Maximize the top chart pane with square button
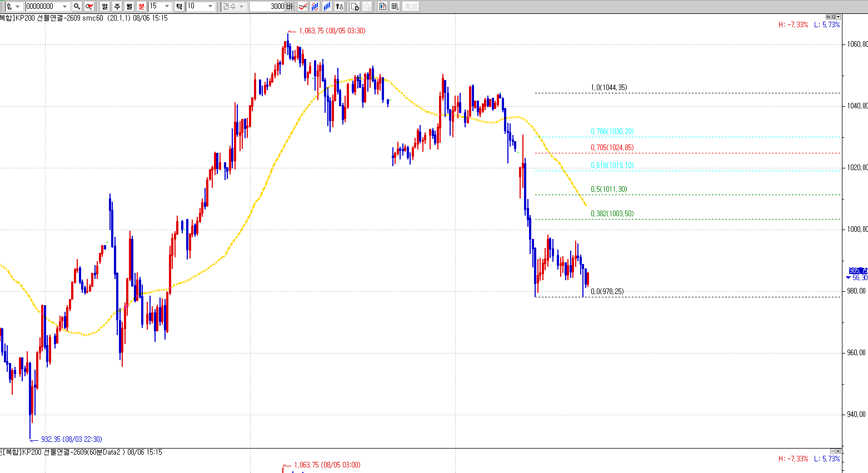This screenshot has width=868, height=473. (x=834, y=17)
